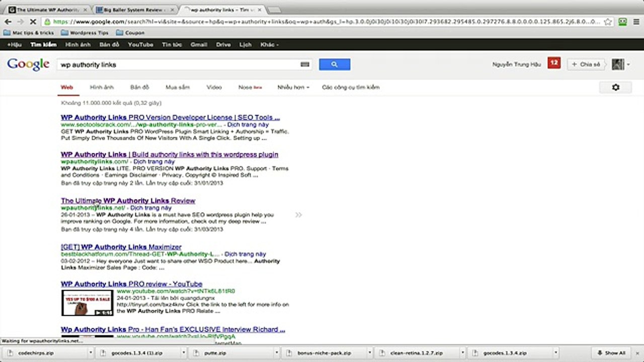644x362 pixels.
Task: Open 'The Ultimate WP Authority Links Review' result
Action: tap(128, 201)
